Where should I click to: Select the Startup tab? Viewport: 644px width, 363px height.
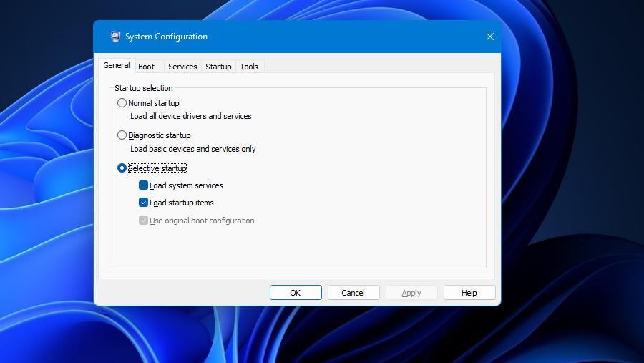click(x=218, y=67)
